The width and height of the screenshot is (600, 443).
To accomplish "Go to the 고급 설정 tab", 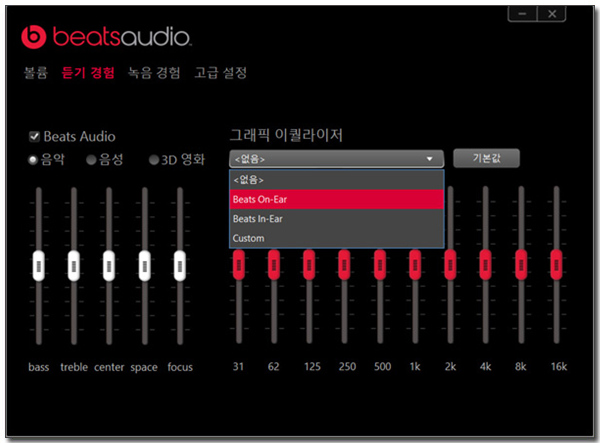I will (220, 72).
